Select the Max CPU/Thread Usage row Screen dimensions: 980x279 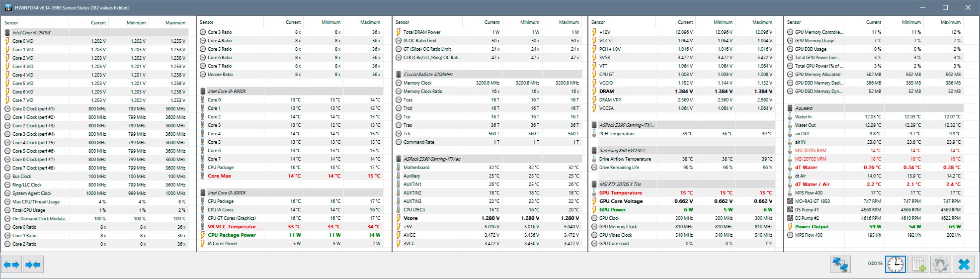[96, 201]
